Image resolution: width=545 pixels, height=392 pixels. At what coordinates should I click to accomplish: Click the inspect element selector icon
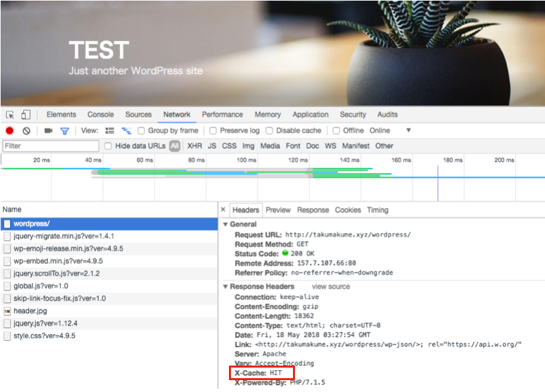click(x=11, y=115)
